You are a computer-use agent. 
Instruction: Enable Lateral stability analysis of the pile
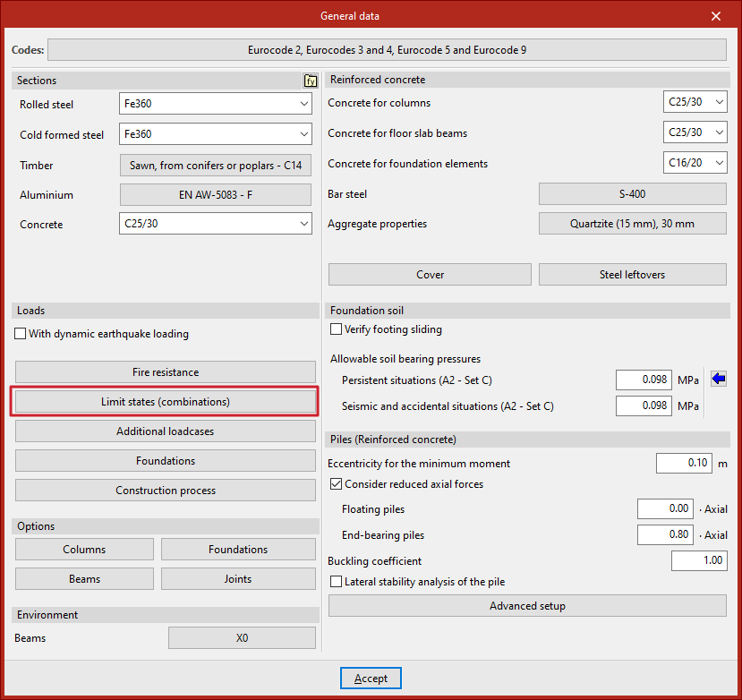pos(337,582)
